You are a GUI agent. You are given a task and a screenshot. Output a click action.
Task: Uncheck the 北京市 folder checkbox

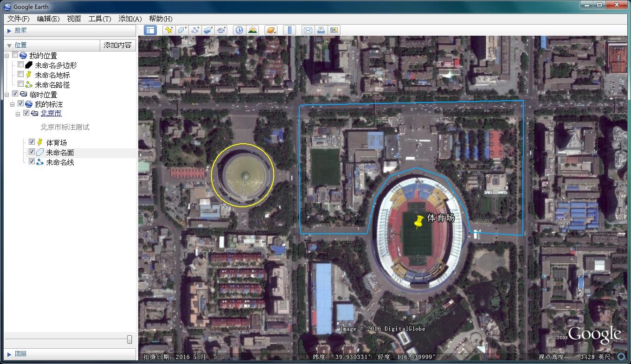coord(26,113)
